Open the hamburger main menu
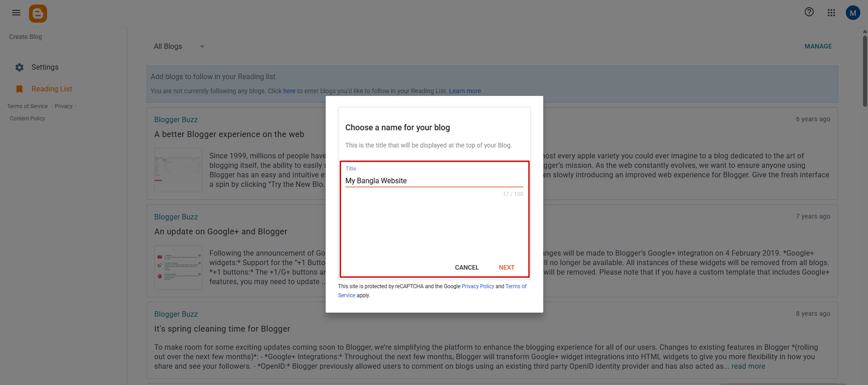868x385 pixels. pos(16,13)
